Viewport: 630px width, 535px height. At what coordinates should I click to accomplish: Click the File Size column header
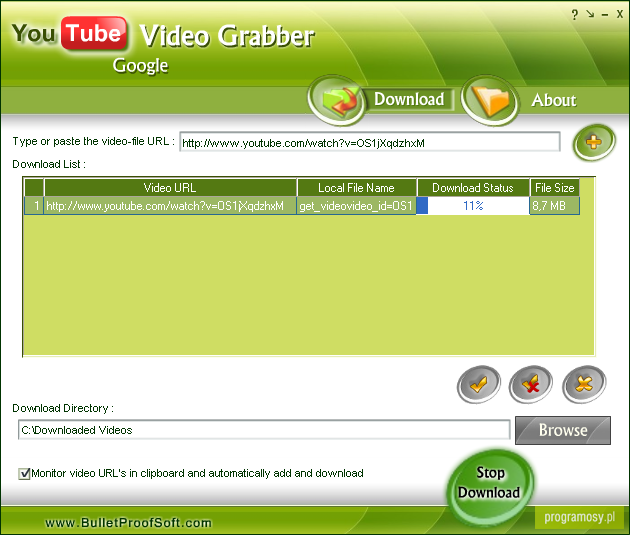[x=554, y=188]
